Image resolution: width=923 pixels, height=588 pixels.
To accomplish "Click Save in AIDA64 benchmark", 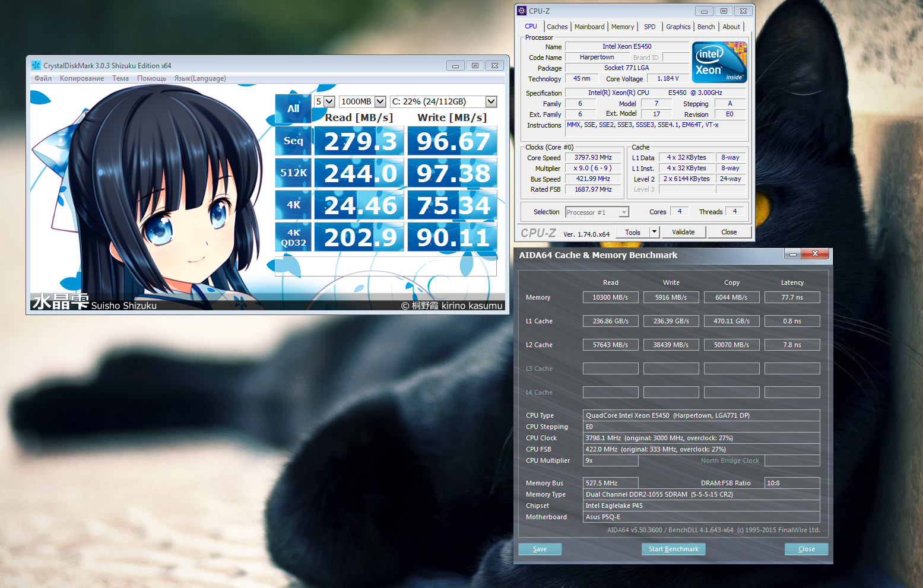I will pos(540,549).
